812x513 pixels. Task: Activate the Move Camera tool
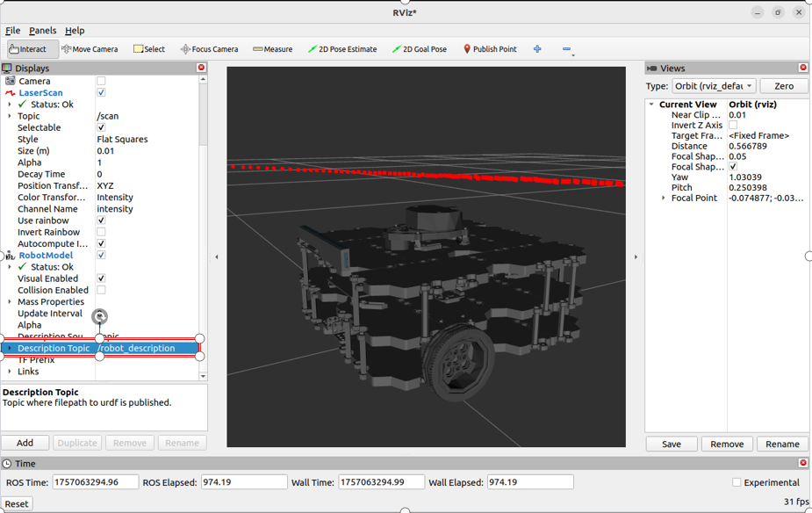[89, 48]
